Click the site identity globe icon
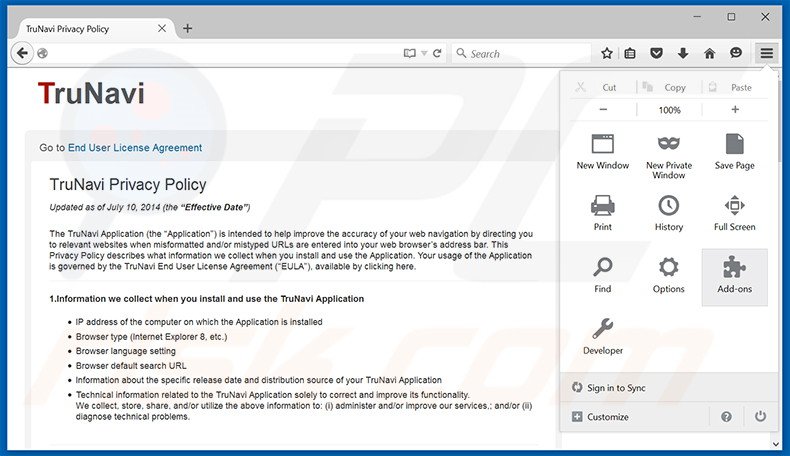Screen dimensions: 790x456 pos(43,53)
